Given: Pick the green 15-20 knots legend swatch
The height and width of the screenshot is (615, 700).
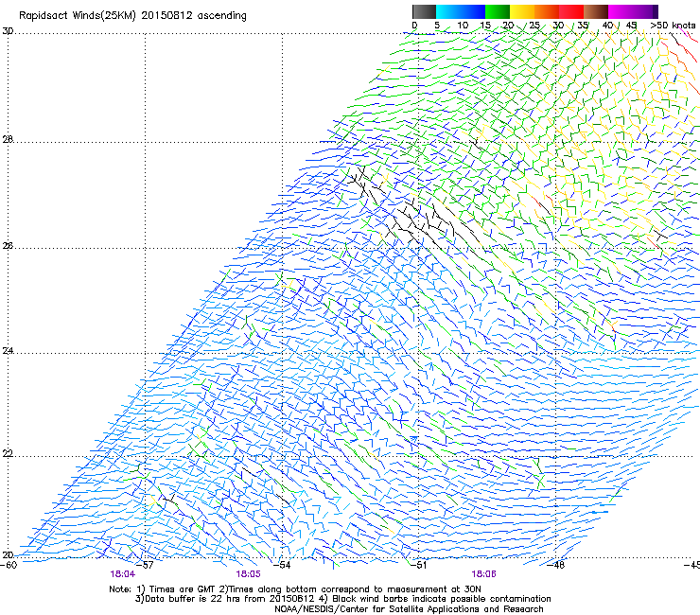Looking at the screenshot, I should (498, 11).
